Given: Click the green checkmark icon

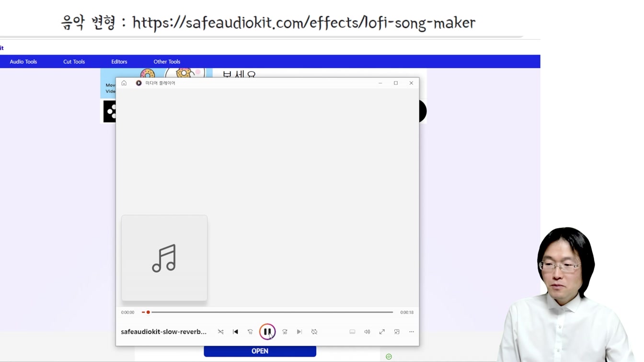Looking at the screenshot, I should click(x=389, y=357).
